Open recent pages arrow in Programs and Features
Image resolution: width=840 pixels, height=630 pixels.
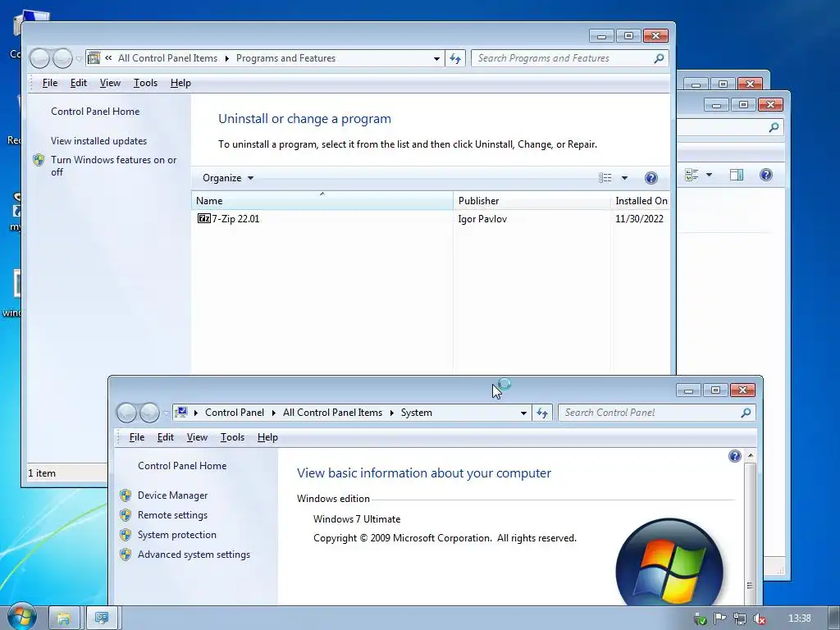coord(78,58)
